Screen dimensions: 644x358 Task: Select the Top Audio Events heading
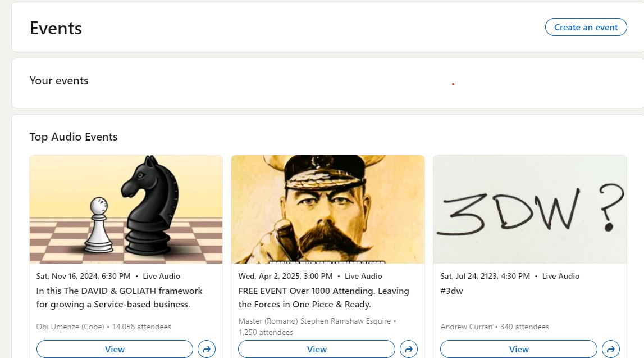74,137
